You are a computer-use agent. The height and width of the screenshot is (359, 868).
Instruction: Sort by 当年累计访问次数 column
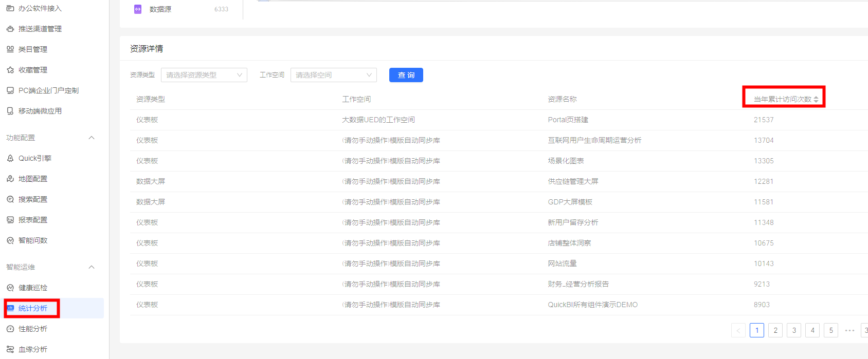[x=816, y=99]
